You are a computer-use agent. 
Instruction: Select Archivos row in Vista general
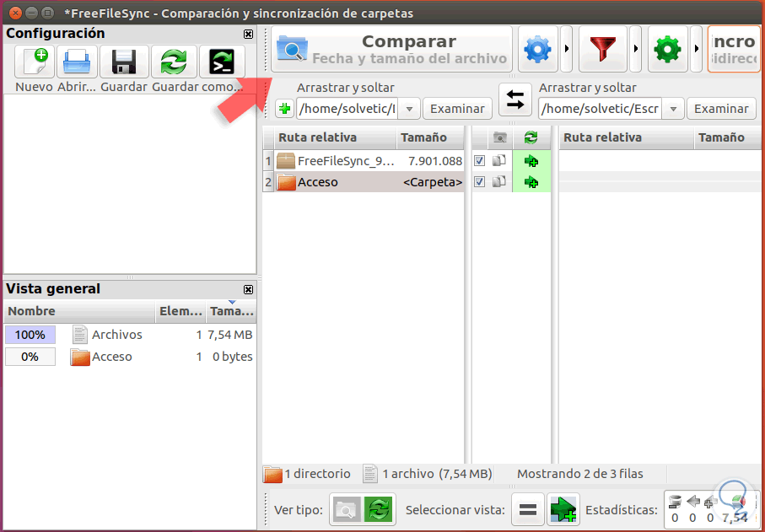130,335
